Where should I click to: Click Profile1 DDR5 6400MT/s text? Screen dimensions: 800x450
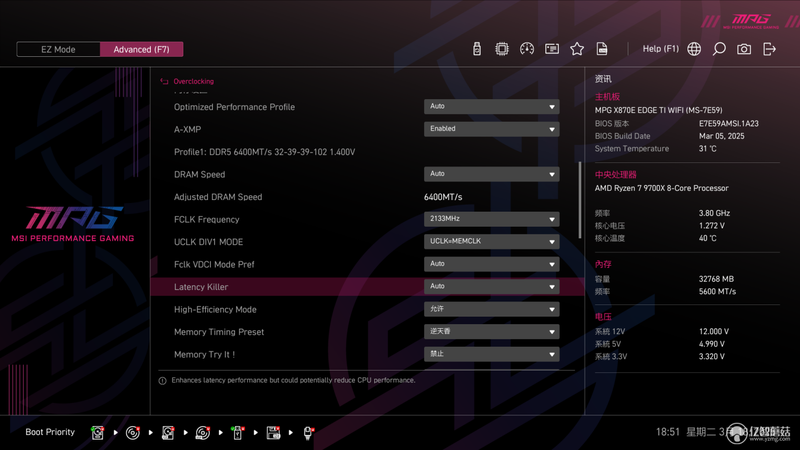pos(264,152)
